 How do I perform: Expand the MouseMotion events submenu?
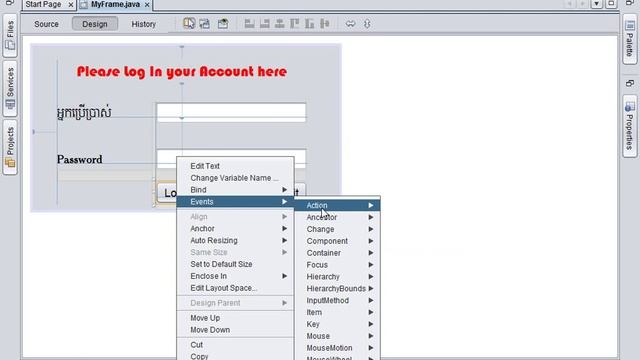pyautogui.click(x=338, y=347)
